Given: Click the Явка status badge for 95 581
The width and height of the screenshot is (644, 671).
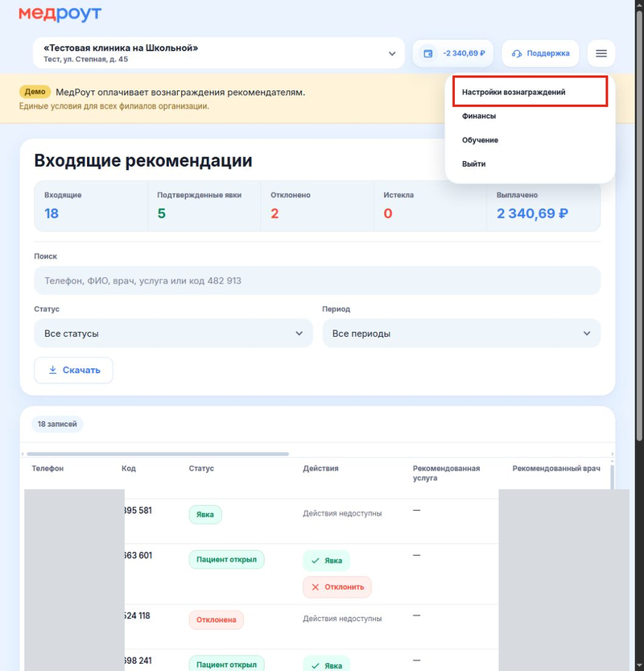Looking at the screenshot, I should [x=205, y=515].
